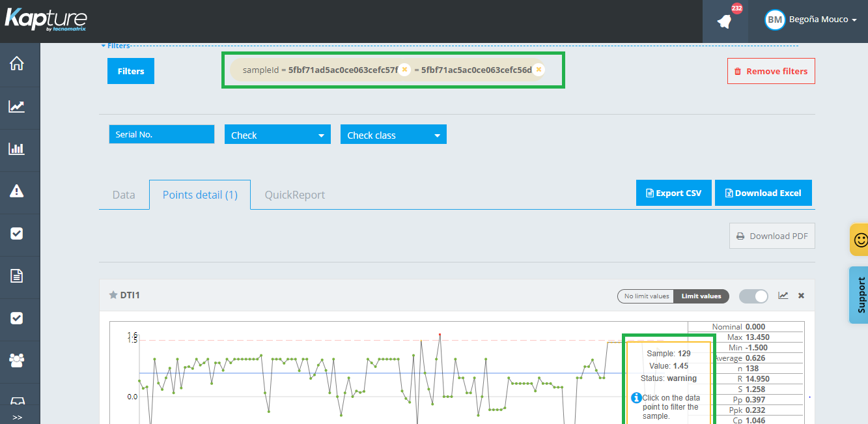Select the No limit values option
This screenshot has width=868, height=424.
[646, 296]
